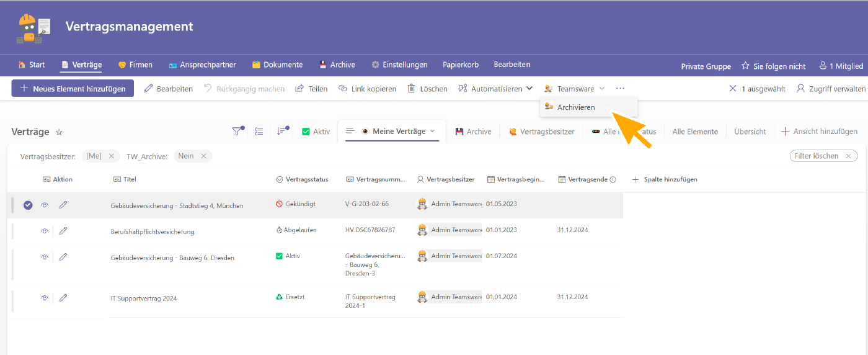
Task: Click the favorite star next to Verträge
Action: click(x=60, y=132)
